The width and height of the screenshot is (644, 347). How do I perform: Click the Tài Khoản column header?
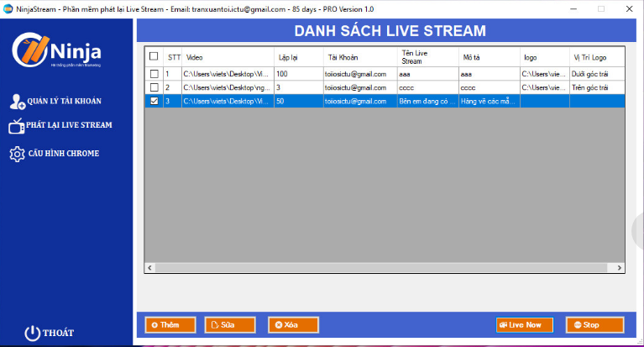point(360,57)
